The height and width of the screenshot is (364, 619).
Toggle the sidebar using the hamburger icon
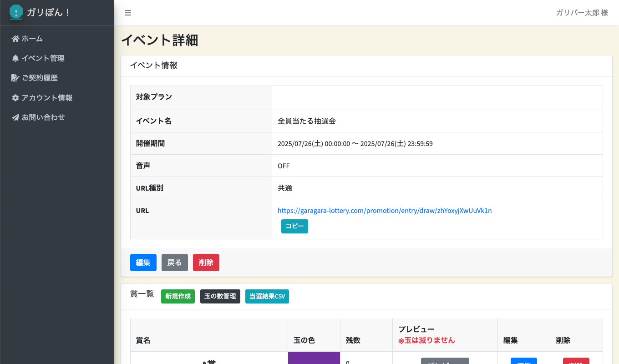[128, 13]
